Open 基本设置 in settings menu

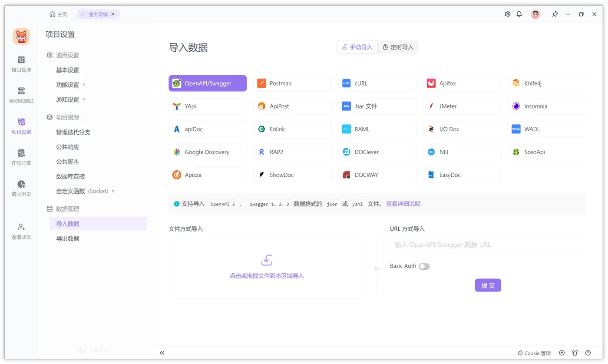tap(67, 70)
